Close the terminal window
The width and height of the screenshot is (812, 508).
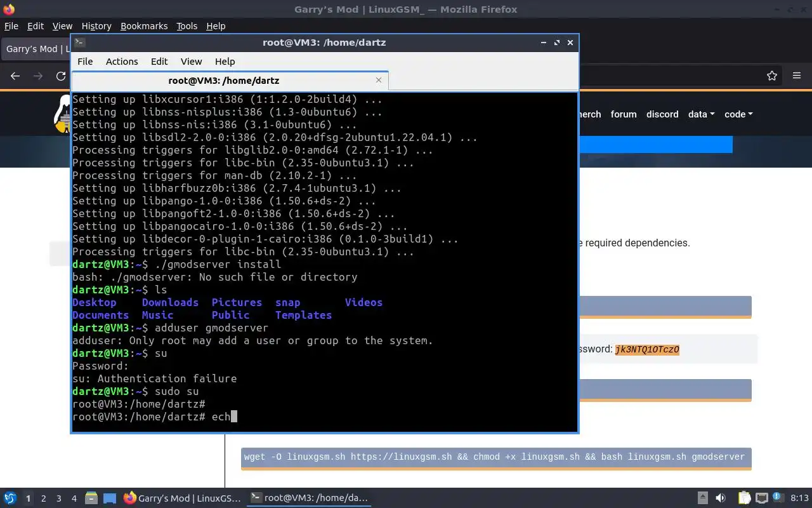(x=570, y=43)
